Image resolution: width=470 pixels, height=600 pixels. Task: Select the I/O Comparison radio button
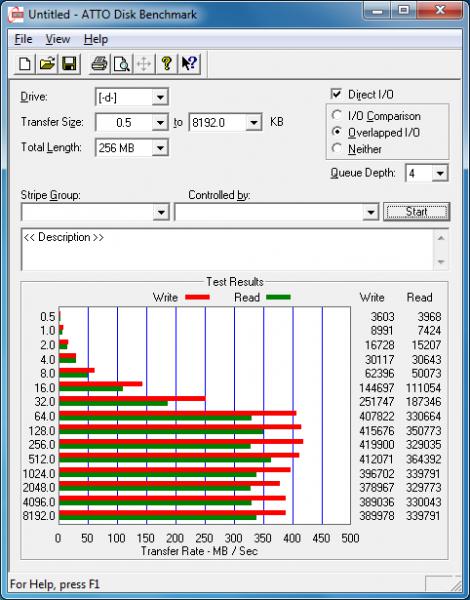(337, 115)
